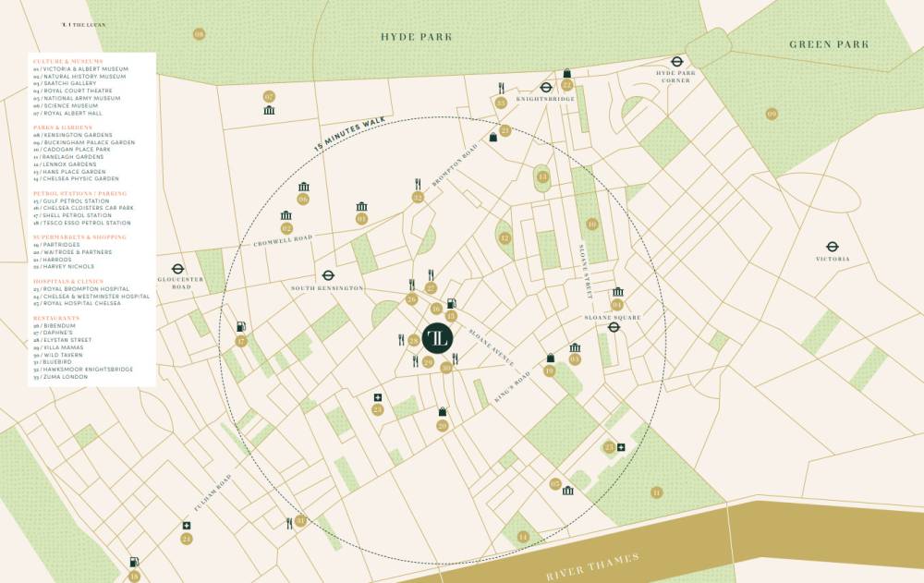
Task: Click the "Fulham Road" street label
Action: point(213,492)
